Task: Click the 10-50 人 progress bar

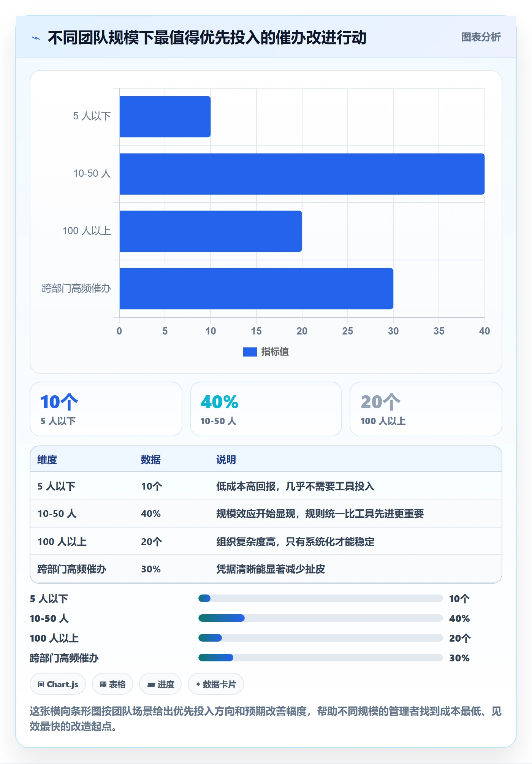Action: tap(320, 618)
